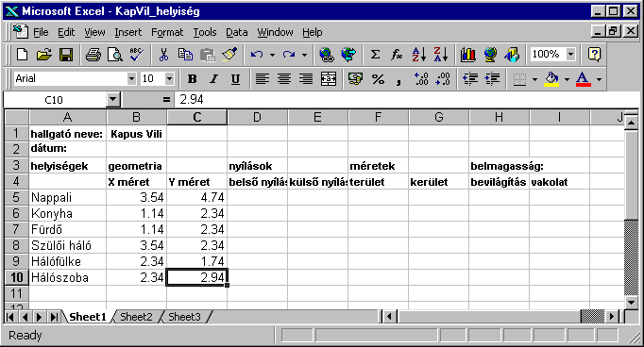The width and height of the screenshot is (644, 347).
Task: Sort ascending with the A-Z icon
Action: click(419, 55)
